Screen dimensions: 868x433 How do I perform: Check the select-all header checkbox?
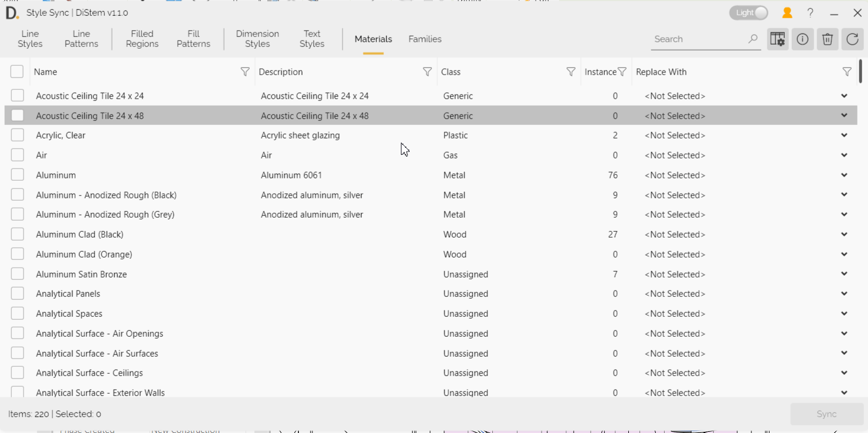point(17,72)
